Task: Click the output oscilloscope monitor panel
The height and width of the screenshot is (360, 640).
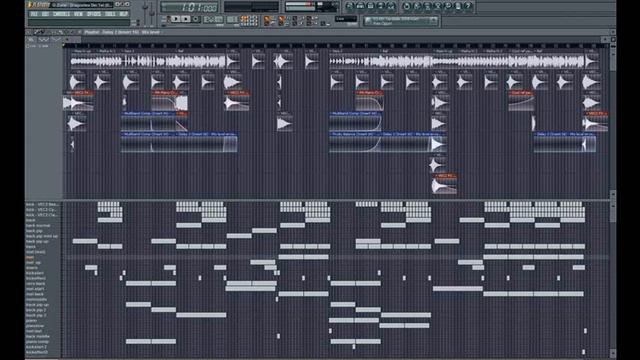Action: (251, 7)
